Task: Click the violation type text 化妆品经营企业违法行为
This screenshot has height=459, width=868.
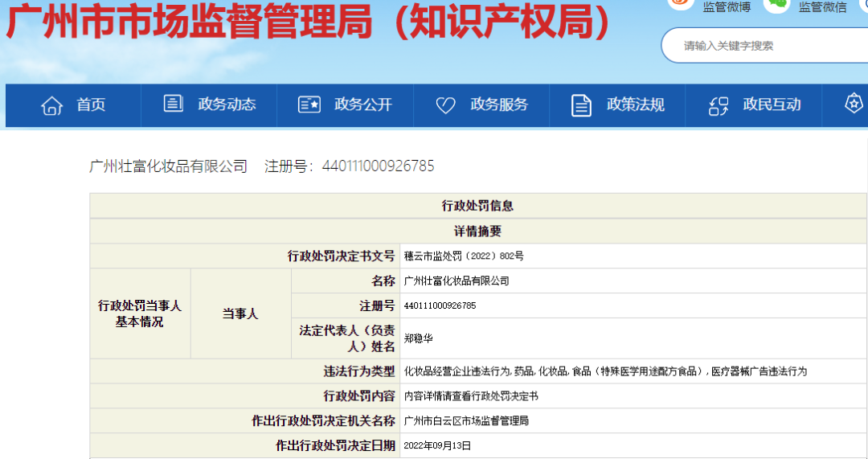Action: [457, 371]
